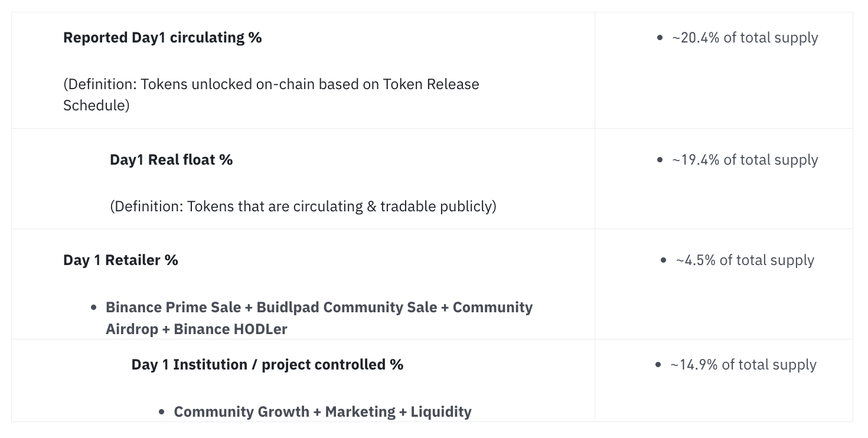Click the "Day 1 Retailer %" heading
Image resolution: width=868 pixels, height=438 pixels.
point(120,260)
